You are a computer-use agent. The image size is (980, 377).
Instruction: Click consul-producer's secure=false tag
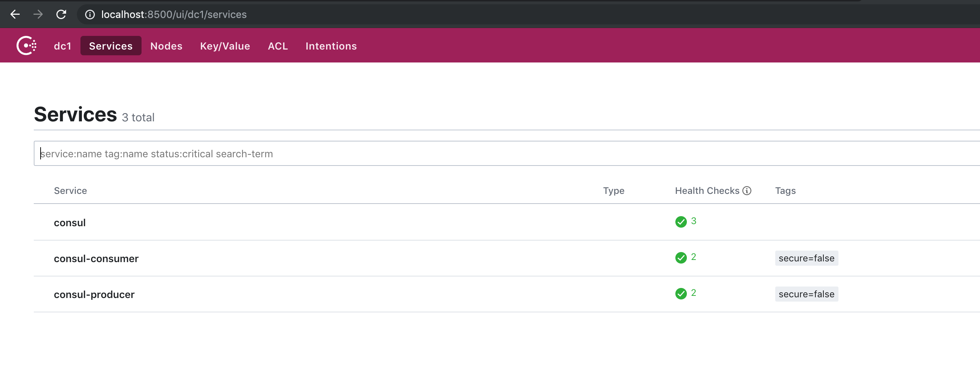click(806, 294)
